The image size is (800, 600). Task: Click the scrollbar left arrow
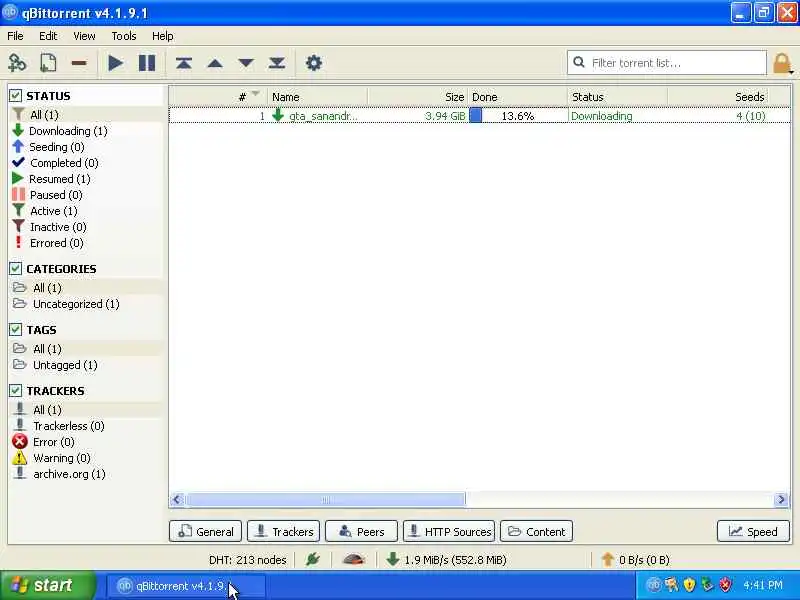pos(177,499)
